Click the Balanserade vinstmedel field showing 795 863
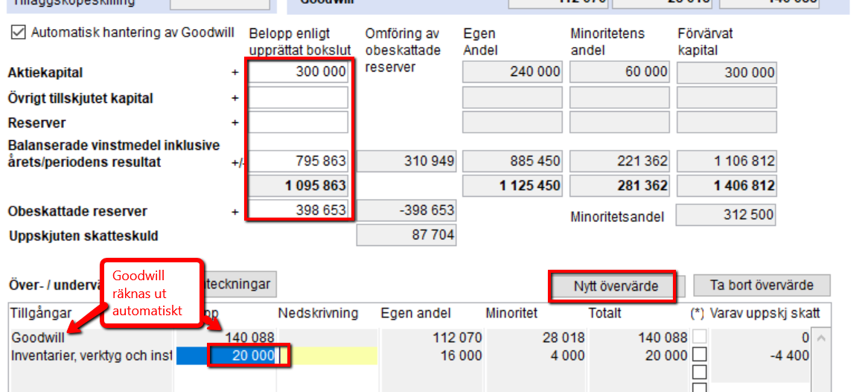 (298, 162)
